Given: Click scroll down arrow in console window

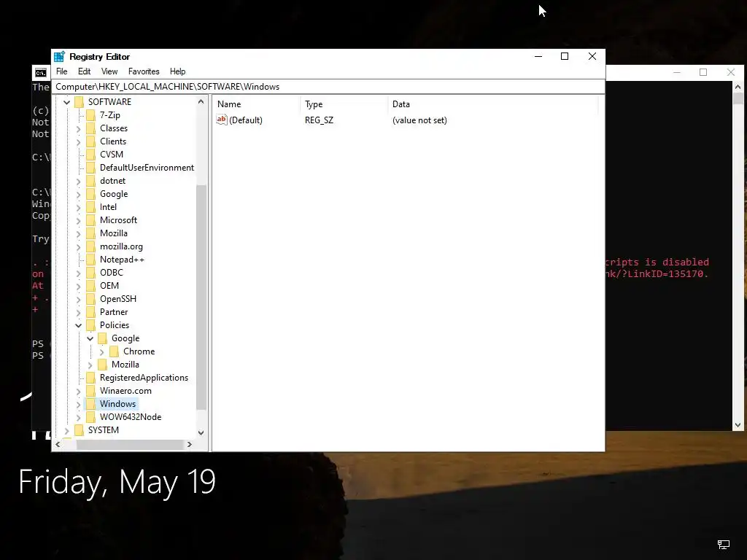Looking at the screenshot, I should (738, 425).
